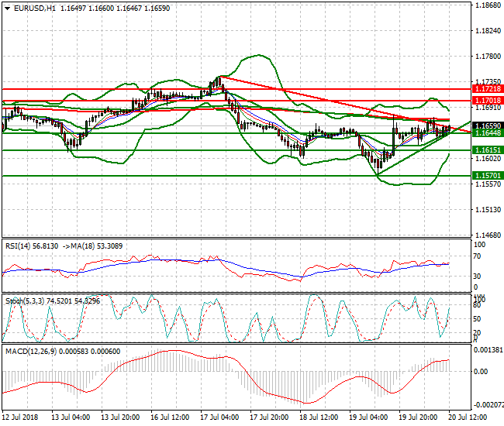Click the 1.16020 price scale value
This screenshot has height=426, width=504.
tap(488, 159)
